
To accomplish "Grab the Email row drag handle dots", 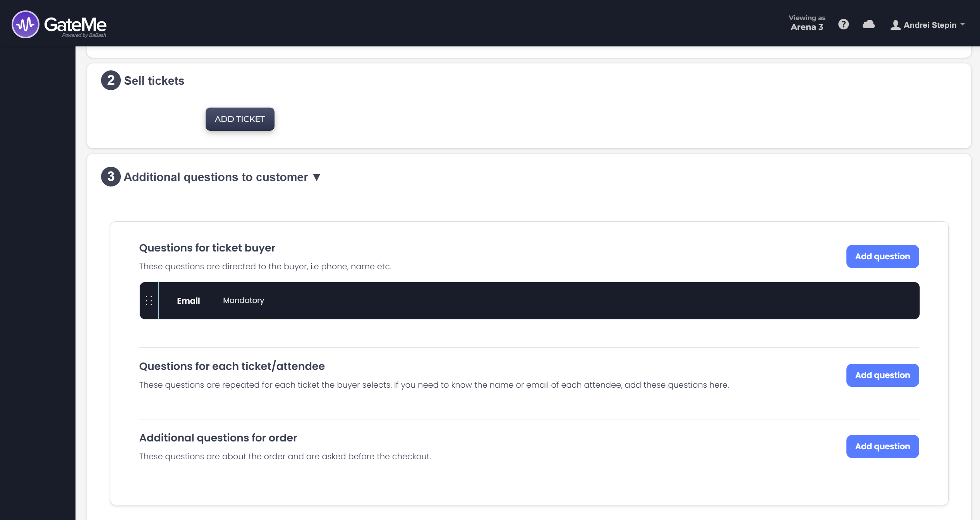I will pos(149,301).
